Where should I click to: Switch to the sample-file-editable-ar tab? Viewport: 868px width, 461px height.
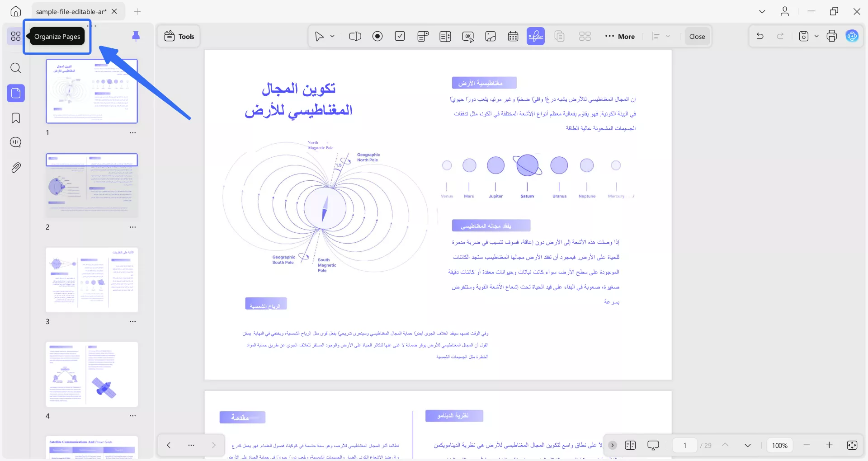click(71, 11)
